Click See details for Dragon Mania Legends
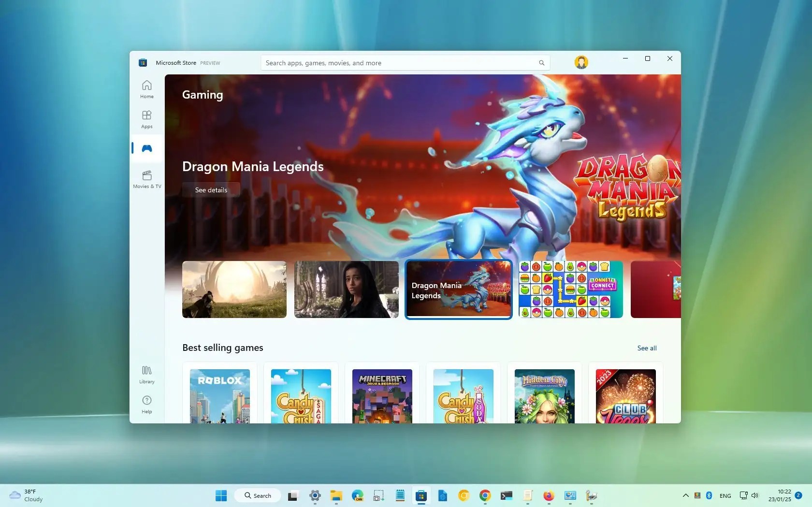This screenshot has height=507, width=812. [211, 189]
